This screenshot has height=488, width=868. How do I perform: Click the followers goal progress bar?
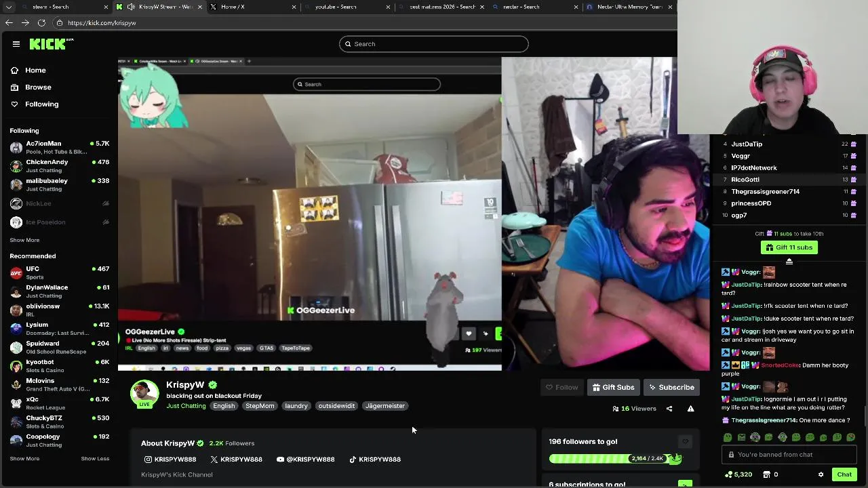tap(615, 459)
